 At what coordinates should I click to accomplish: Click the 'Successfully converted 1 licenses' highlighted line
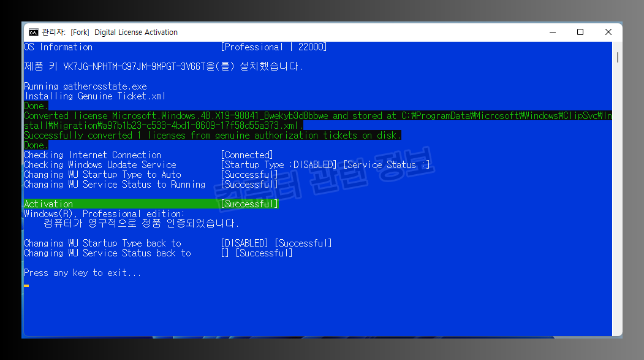coord(211,135)
